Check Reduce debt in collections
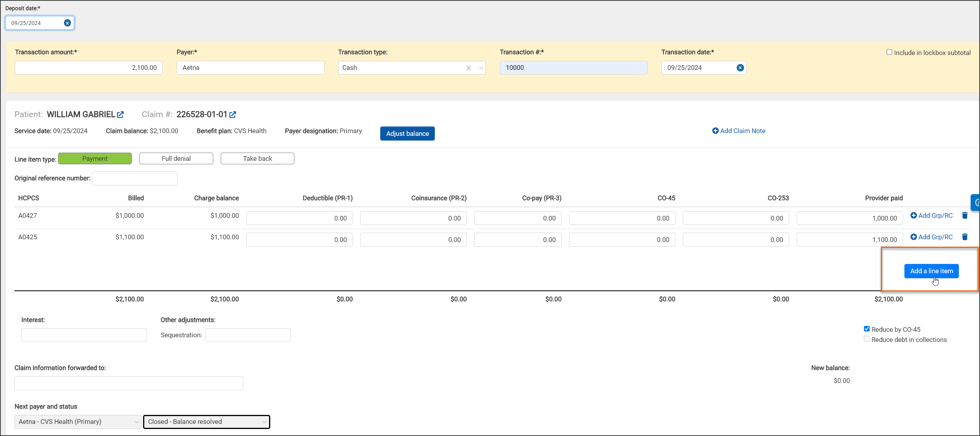The height and width of the screenshot is (436, 980). 867,339
